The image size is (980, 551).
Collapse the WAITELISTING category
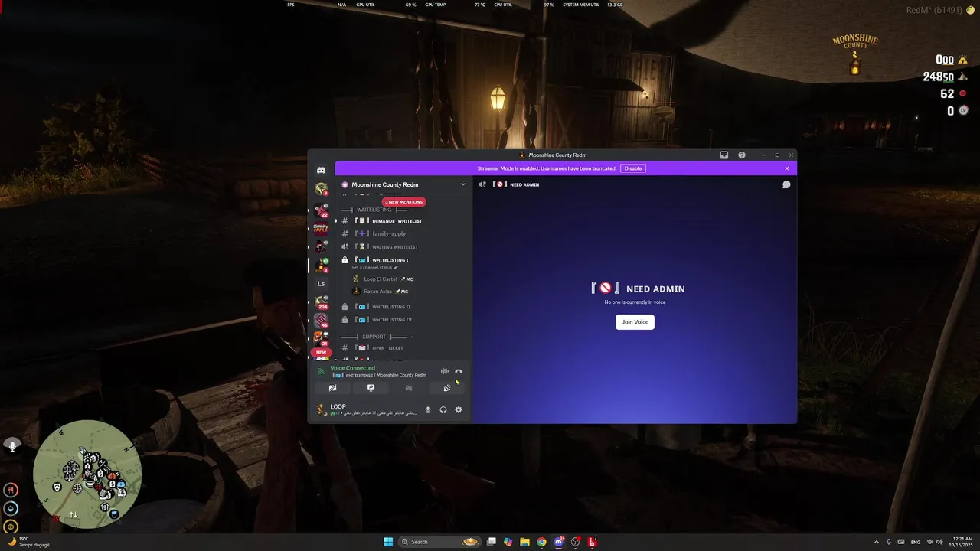374,210
